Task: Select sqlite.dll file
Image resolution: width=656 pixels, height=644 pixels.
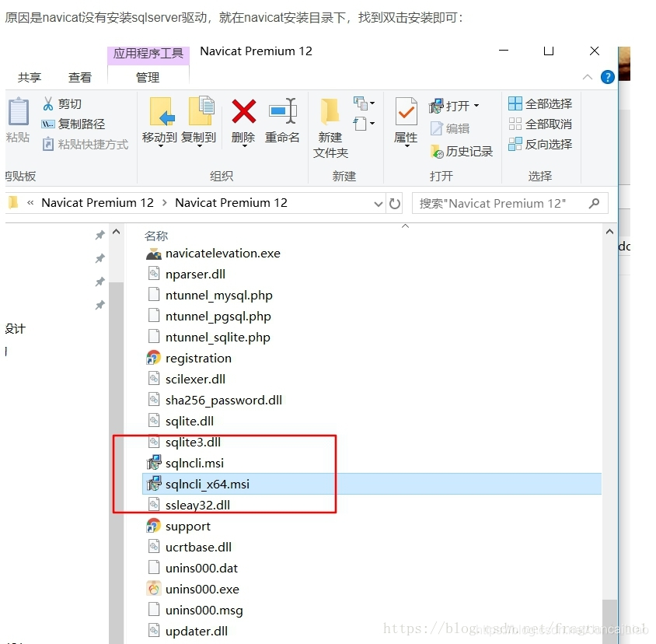Action: (190, 422)
